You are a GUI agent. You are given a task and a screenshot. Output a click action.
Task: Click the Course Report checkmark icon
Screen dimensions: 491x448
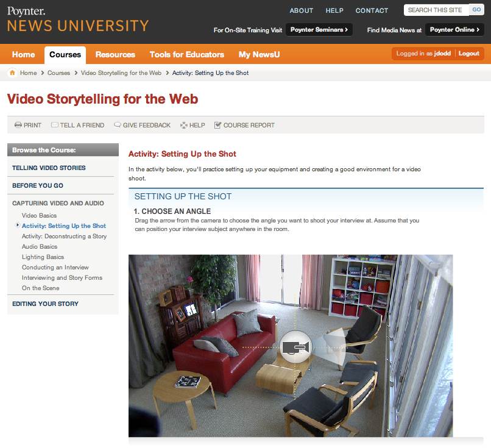(217, 125)
